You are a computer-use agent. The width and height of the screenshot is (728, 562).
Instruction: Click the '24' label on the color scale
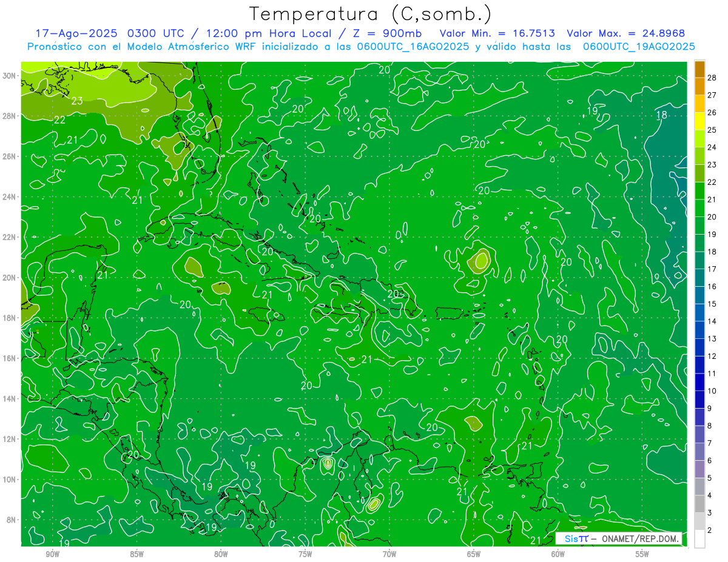click(712, 147)
